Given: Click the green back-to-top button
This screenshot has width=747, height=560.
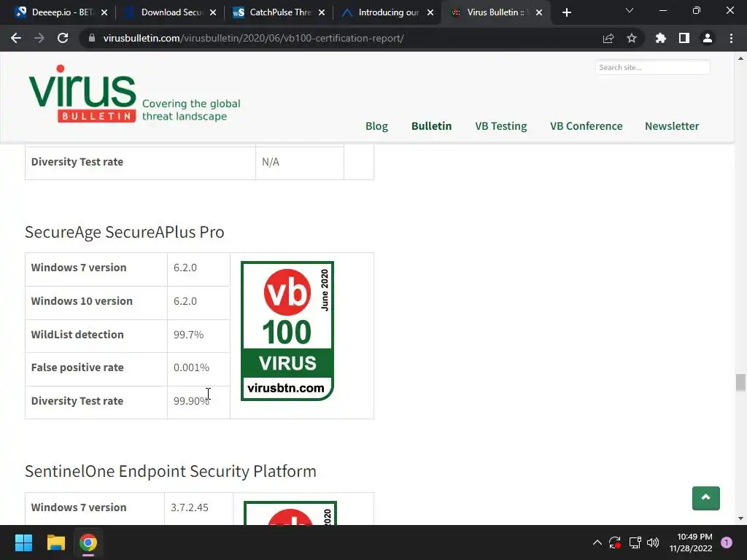Looking at the screenshot, I should (x=705, y=498).
